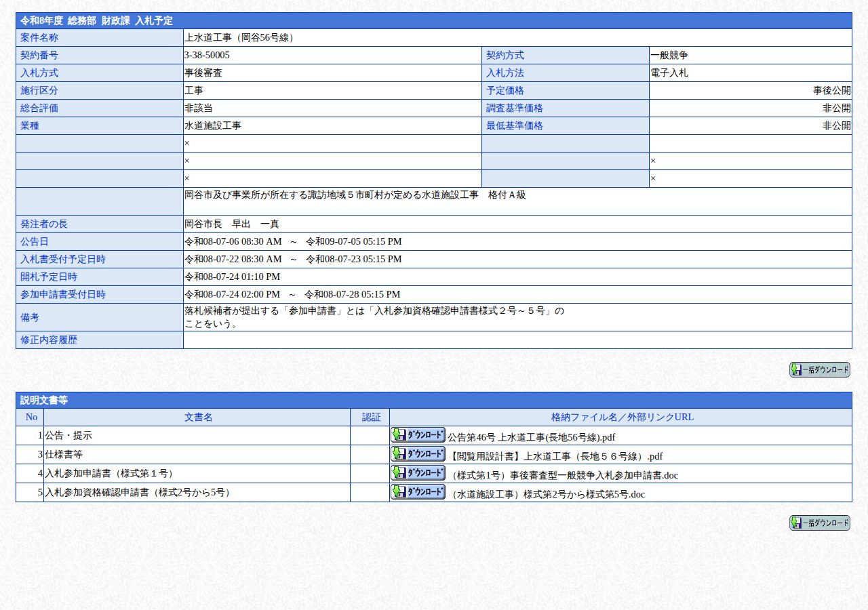Screen dimensions: 868x610
Task: Click the 業種 value 水道施設工事
Action: click(x=213, y=126)
